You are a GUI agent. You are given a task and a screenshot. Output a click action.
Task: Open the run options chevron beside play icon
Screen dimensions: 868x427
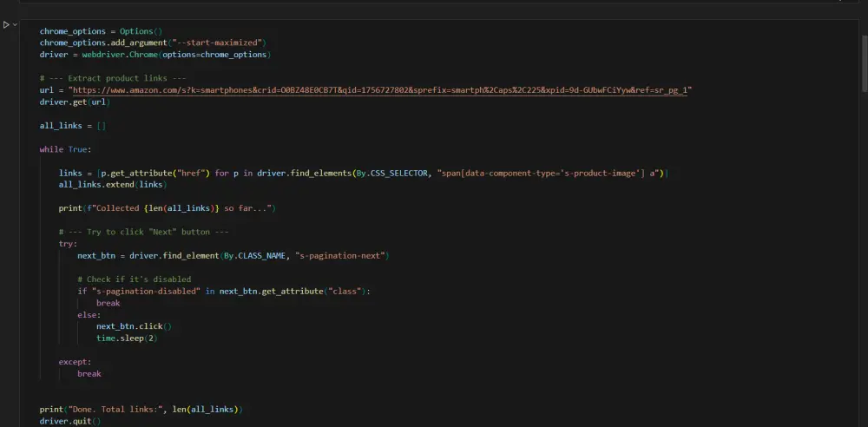[15, 24]
